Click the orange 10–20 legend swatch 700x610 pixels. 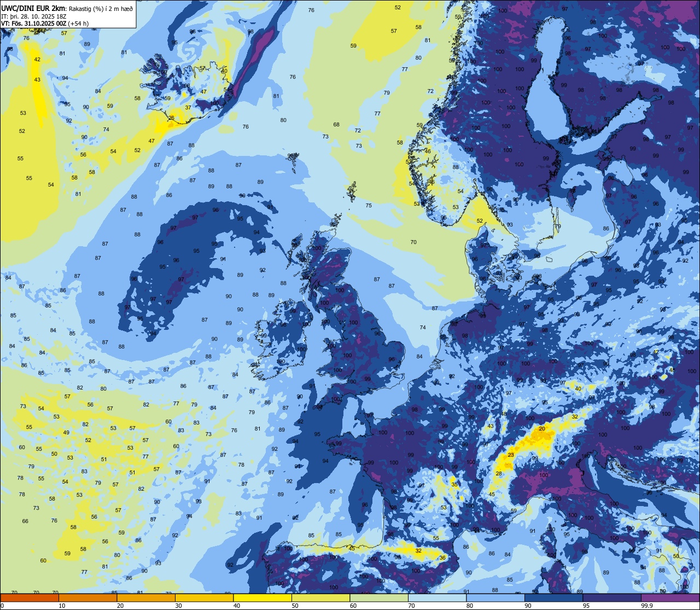[x=87, y=597]
